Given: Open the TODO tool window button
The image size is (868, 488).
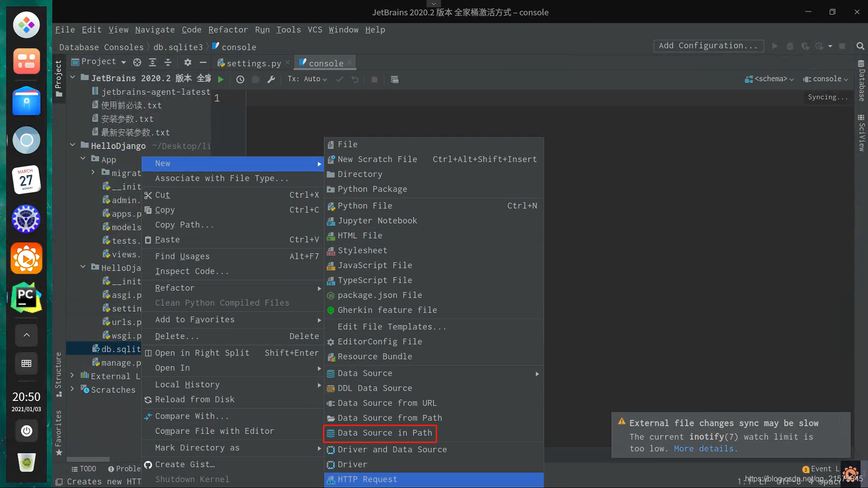Looking at the screenshot, I should click(84, 469).
